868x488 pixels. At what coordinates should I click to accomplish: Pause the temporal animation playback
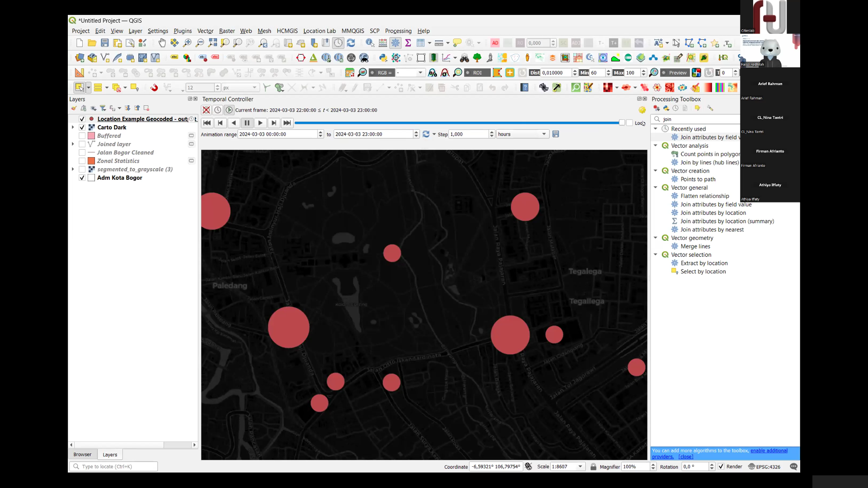tap(247, 122)
